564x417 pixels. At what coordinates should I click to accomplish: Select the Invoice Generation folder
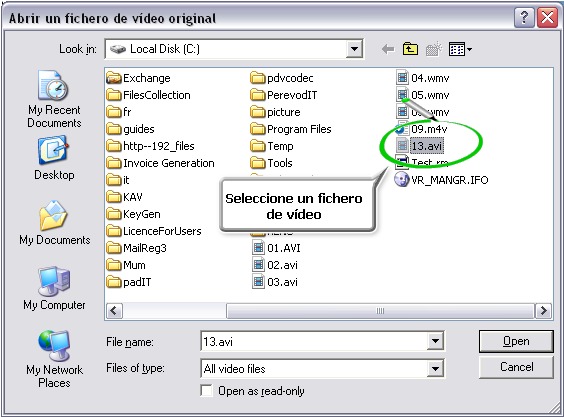(x=160, y=163)
